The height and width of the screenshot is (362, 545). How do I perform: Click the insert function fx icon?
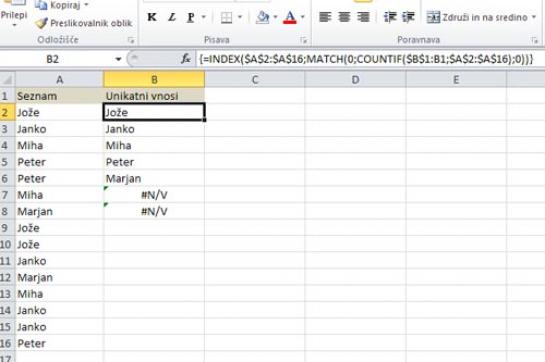click(186, 59)
